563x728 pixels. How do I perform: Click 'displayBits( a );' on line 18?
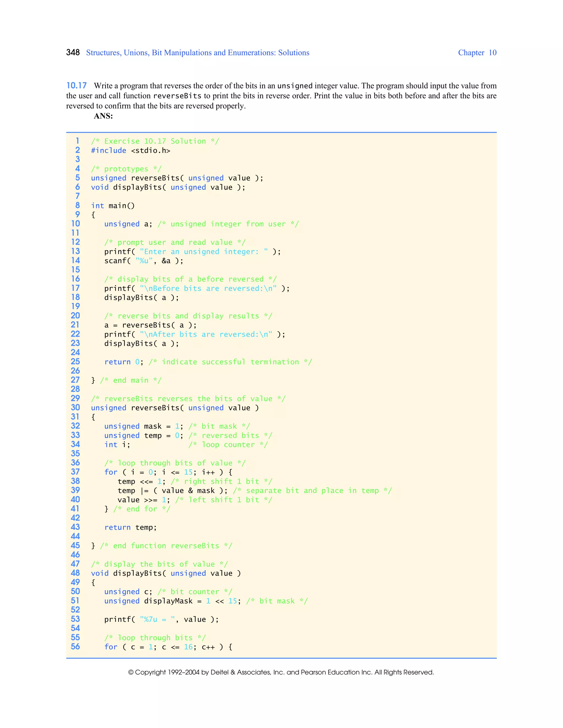pos(141,298)
